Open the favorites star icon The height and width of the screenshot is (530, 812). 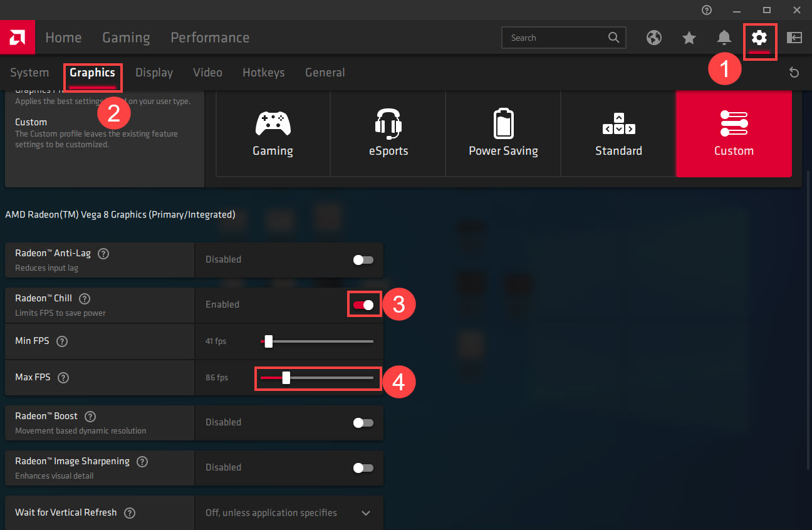[689, 38]
